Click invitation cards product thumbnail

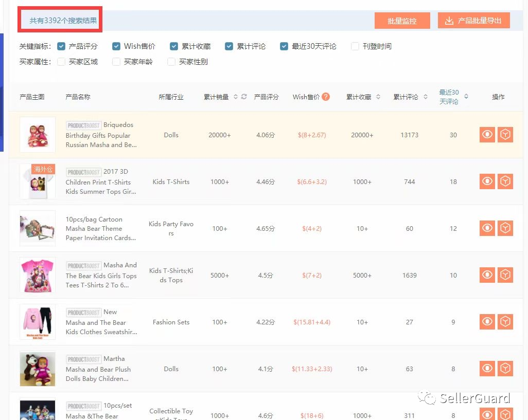click(38, 228)
